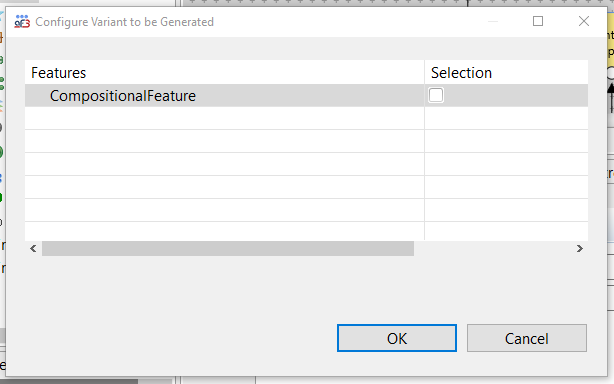Click the divider between Features and Selection headers
Viewport: 614px width, 384px height.
point(424,73)
